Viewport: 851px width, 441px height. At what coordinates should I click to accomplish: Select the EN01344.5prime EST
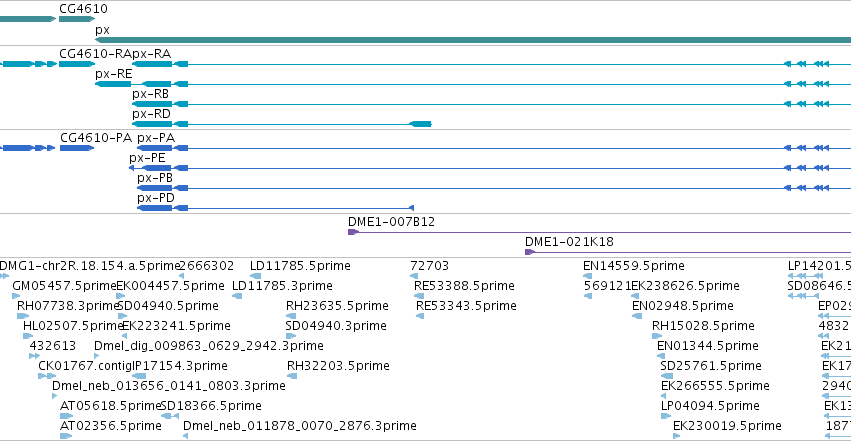tap(661, 356)
